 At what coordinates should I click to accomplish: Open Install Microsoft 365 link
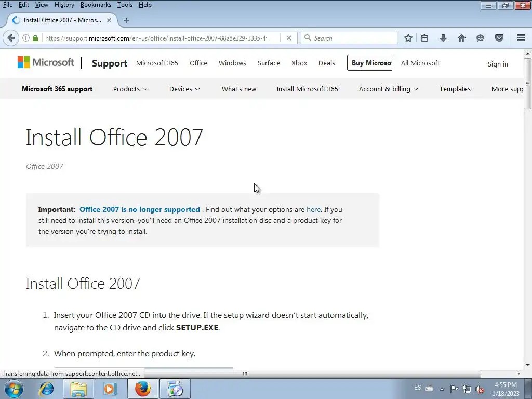[307, 89]
